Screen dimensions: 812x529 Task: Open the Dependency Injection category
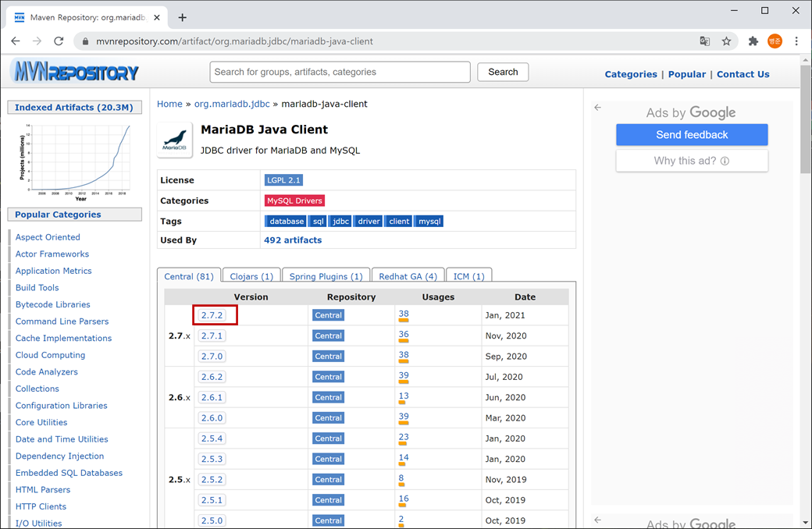59,456
